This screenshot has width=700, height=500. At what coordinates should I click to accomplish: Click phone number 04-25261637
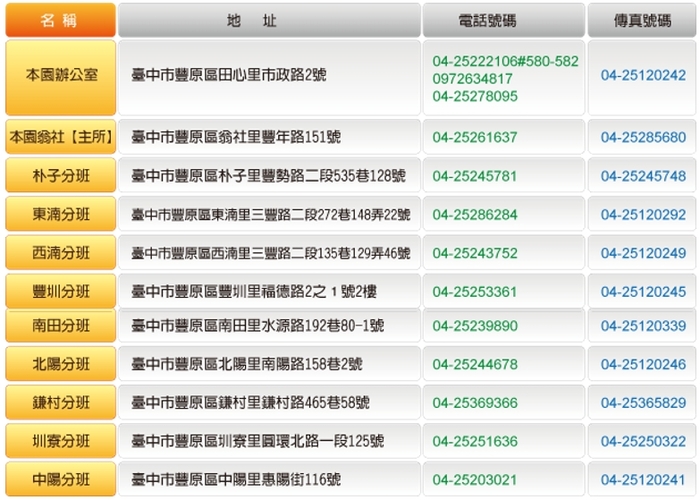pos(475,137)
